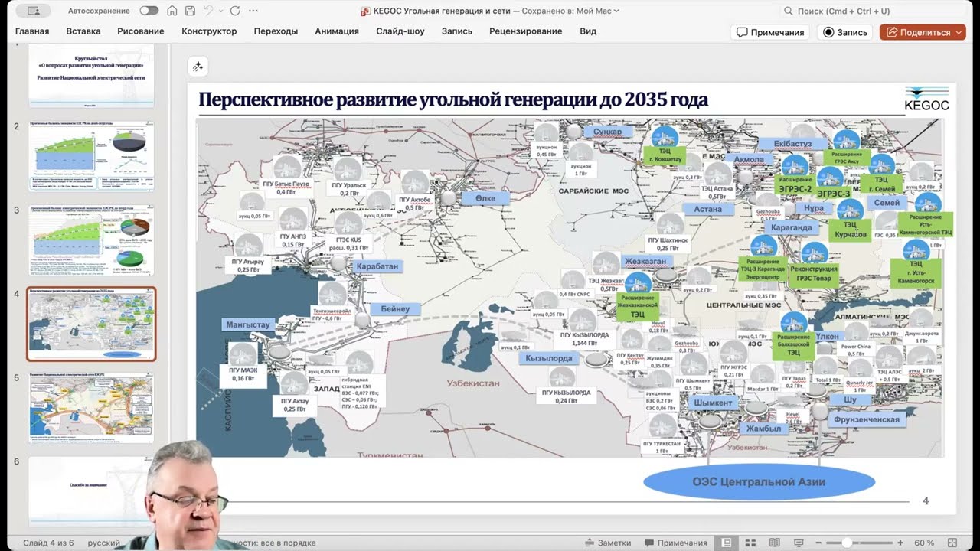Click the Шымкент label on the map
This screenshot has height=551, width=980.
pos(713,403)
